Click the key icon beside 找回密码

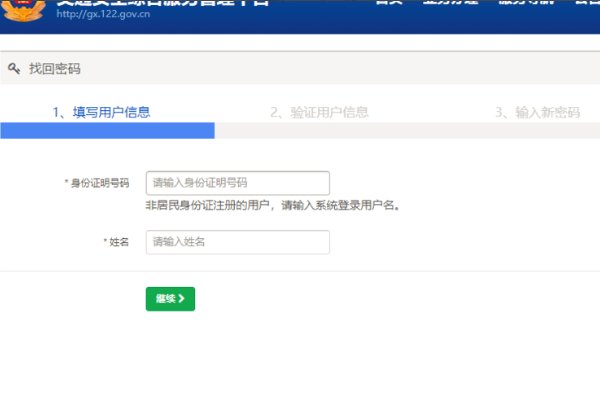tap(14, 69)
